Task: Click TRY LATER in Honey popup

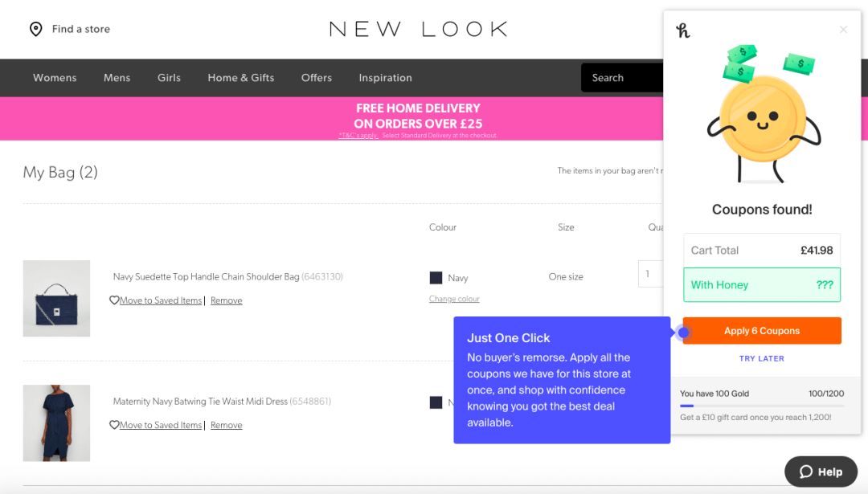Action: pyautogui.click(x=762, y=358)
